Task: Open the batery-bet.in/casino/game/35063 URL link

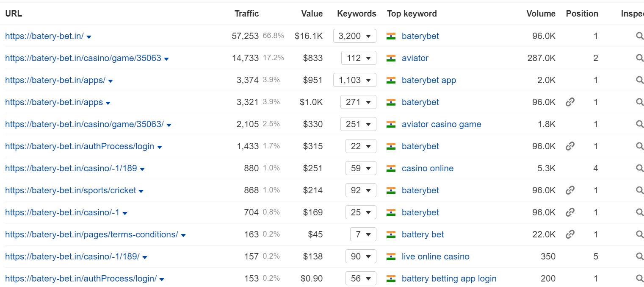Action: [83, 58]
